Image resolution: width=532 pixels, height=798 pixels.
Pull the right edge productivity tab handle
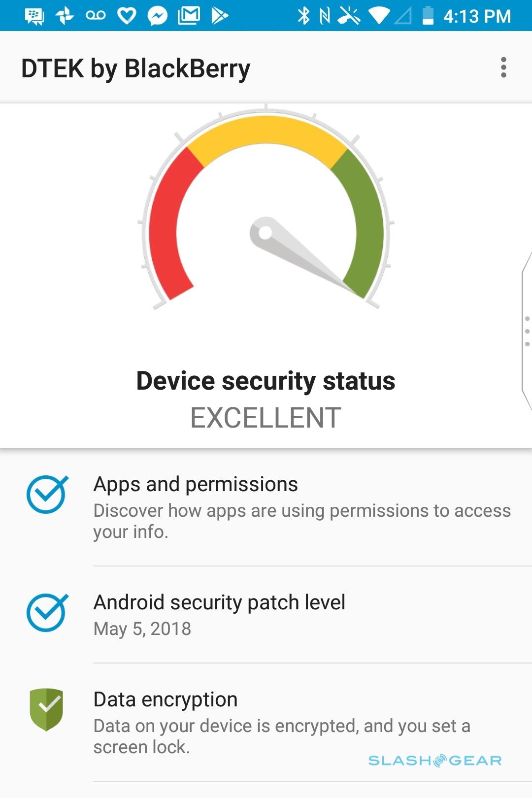pyautogui.click(x=527, y=331)
